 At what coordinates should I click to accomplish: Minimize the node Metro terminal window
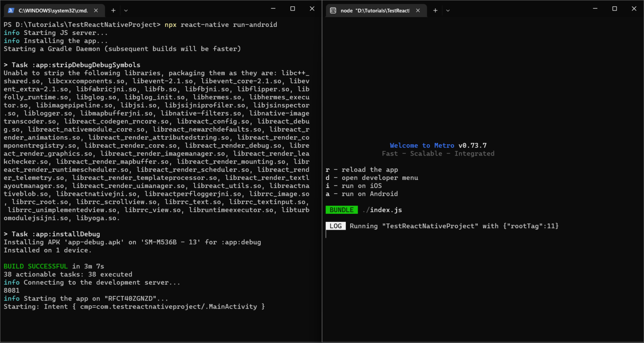click(x=595, y=9)
